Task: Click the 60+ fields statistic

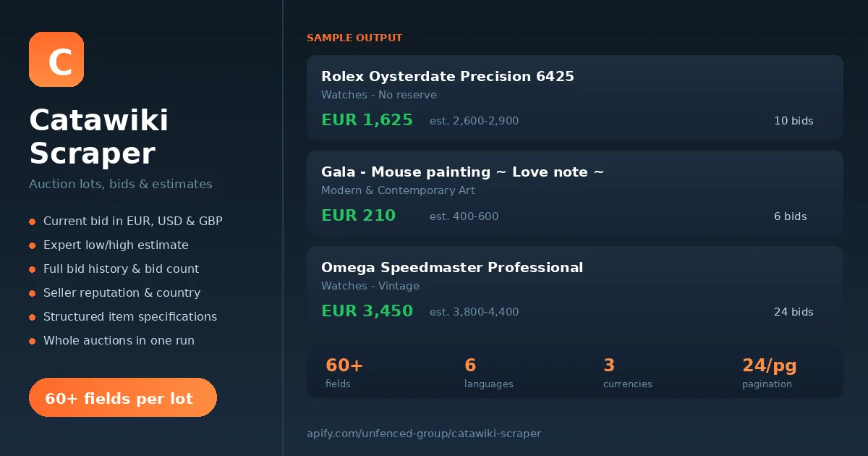Action: [344, 373]
